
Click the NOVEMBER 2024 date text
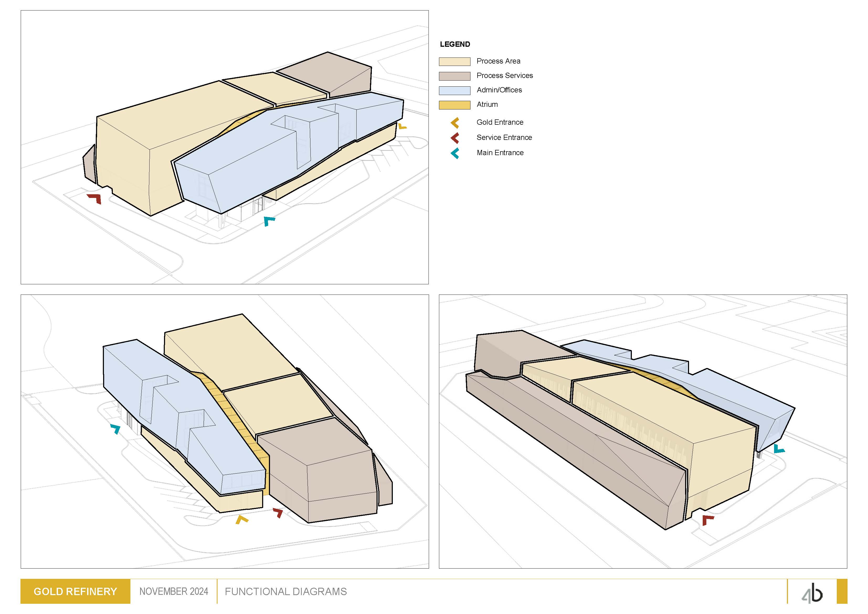[173, 591]
